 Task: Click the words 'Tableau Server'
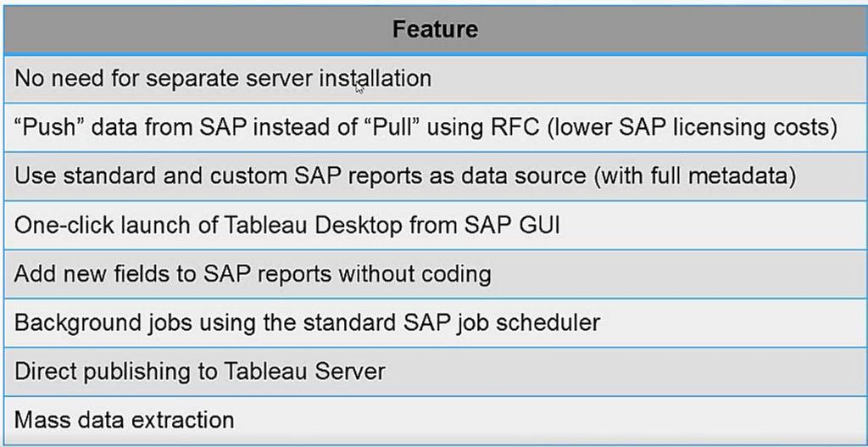pyautogui.click(x=304, y=372)
